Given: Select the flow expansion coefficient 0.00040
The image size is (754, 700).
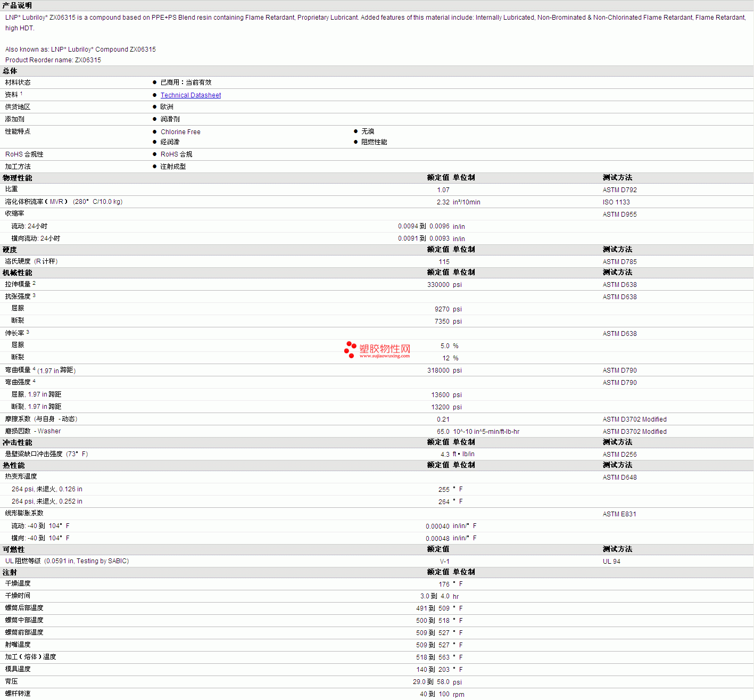Looking at the screenshot, I should coord(437,526).
